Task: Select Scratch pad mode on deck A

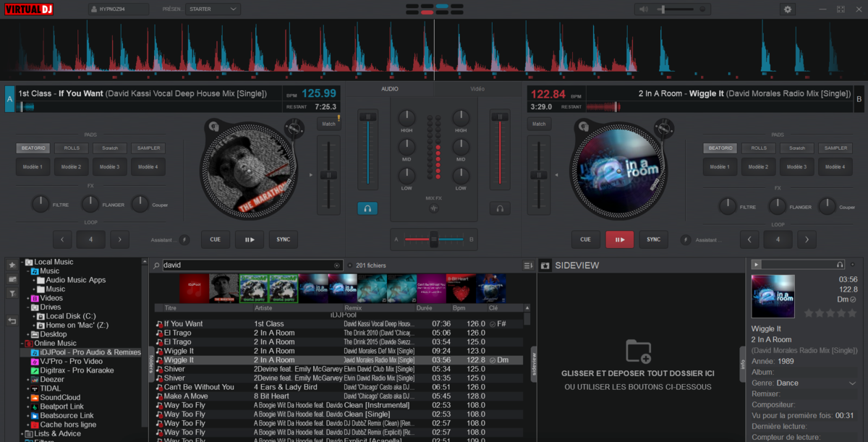Action: (x=110, y=148)
